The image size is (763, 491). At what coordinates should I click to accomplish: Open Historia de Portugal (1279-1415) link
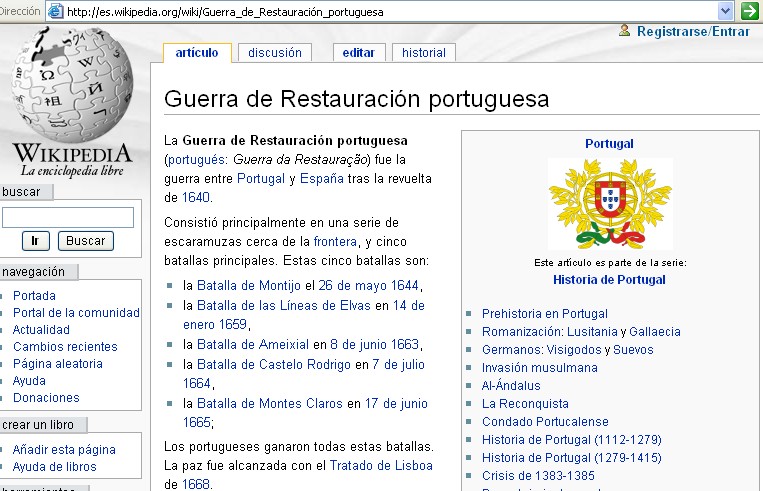pyautogui.click(x=572, y=457)
